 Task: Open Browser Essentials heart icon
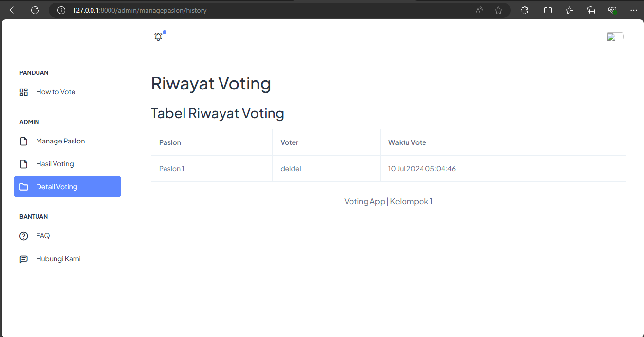(x=612, y=10)
